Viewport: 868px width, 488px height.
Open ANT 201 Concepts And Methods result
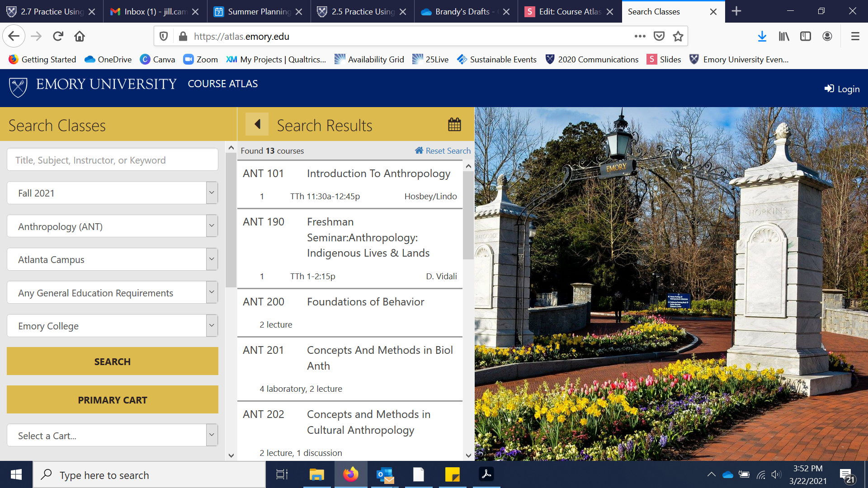(350, 369)
